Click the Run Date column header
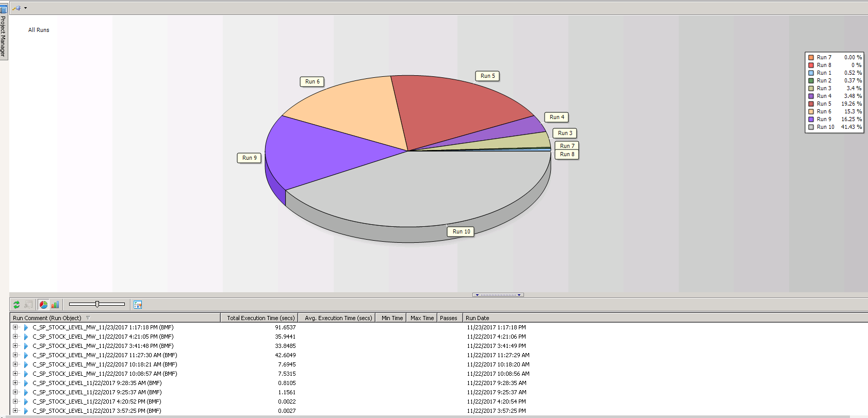 point(477,318)
